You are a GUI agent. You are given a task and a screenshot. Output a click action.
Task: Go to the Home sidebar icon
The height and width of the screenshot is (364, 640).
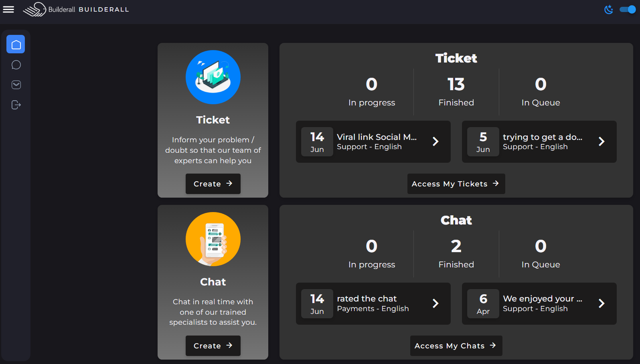[16, 44]
